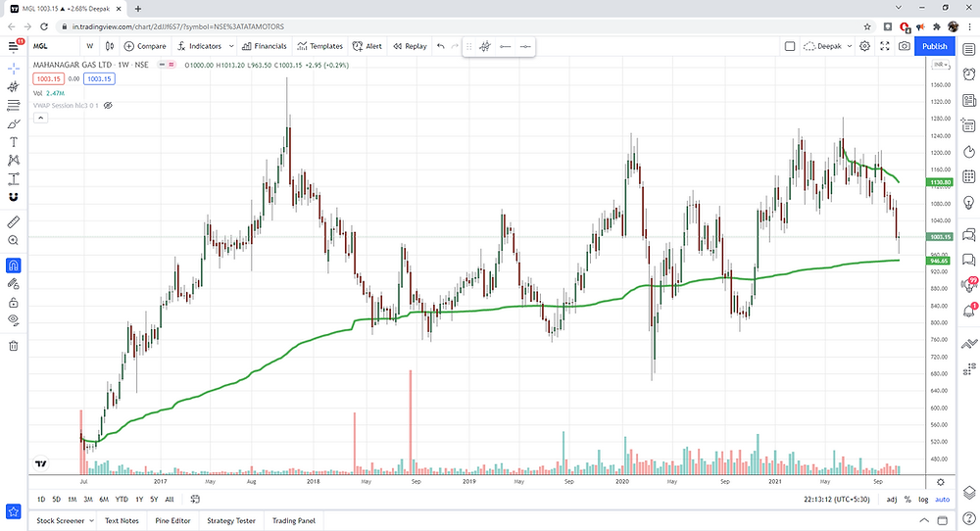Open the Pine Editor tab
This screenshot has height=531, width=980.
point(172,520)
